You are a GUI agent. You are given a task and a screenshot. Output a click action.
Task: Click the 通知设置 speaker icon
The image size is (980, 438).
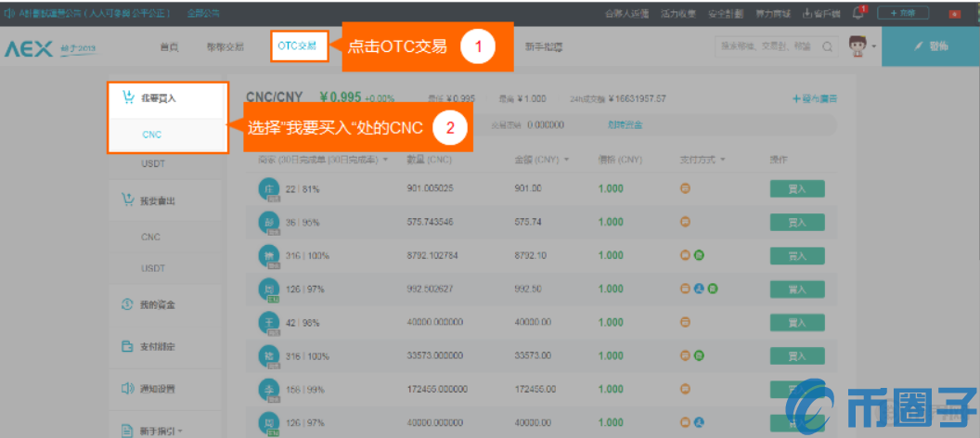(x=128, y=388)
